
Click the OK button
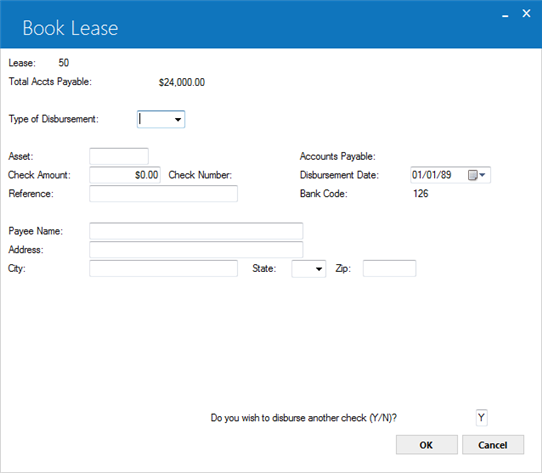(x=427, y=445)
